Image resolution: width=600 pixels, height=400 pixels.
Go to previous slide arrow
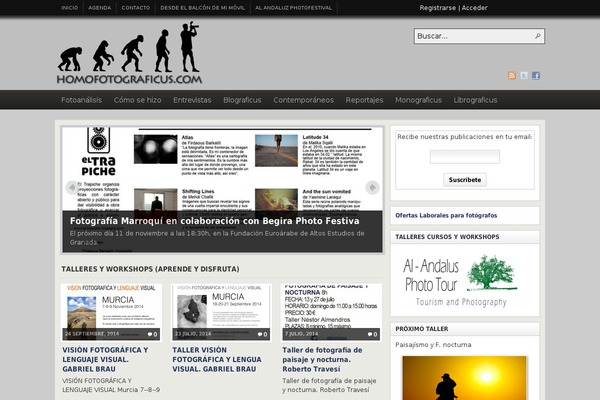[x=72, y=187]
